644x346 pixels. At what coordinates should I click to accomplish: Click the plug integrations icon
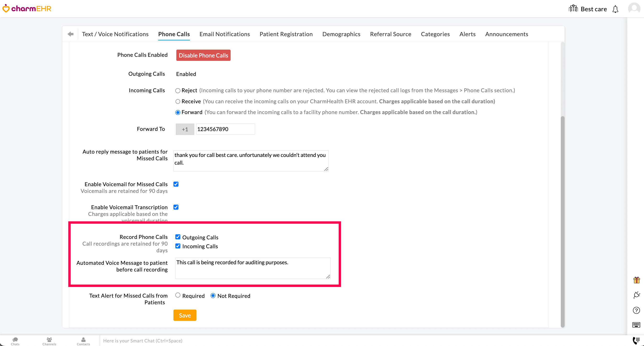coord(637,295)
